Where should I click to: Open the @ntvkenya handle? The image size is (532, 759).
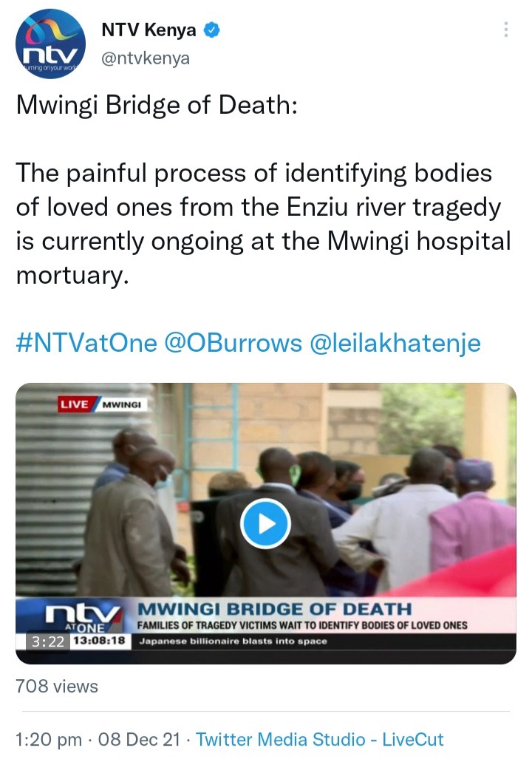pyautogui.click(x=146, y=58)
